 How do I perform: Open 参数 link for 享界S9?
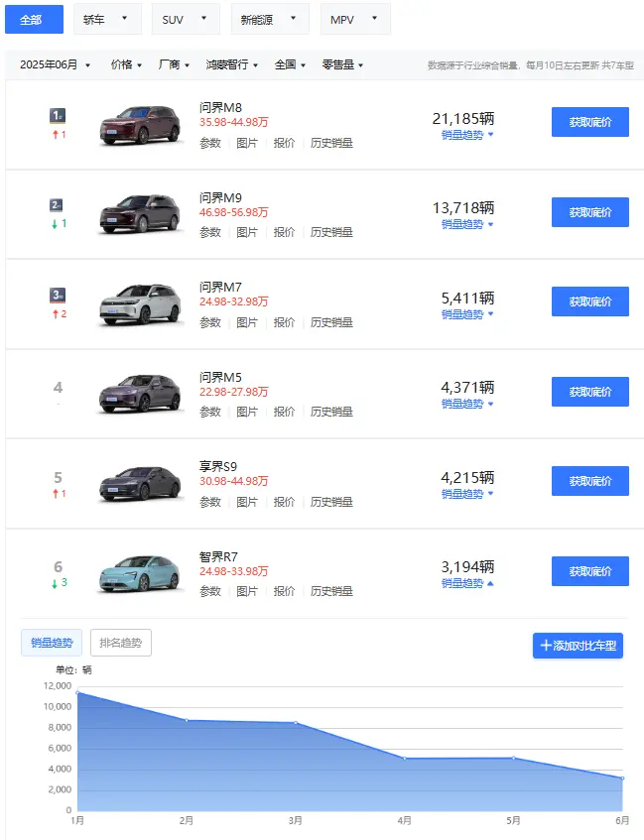click(x=210, y=502)
